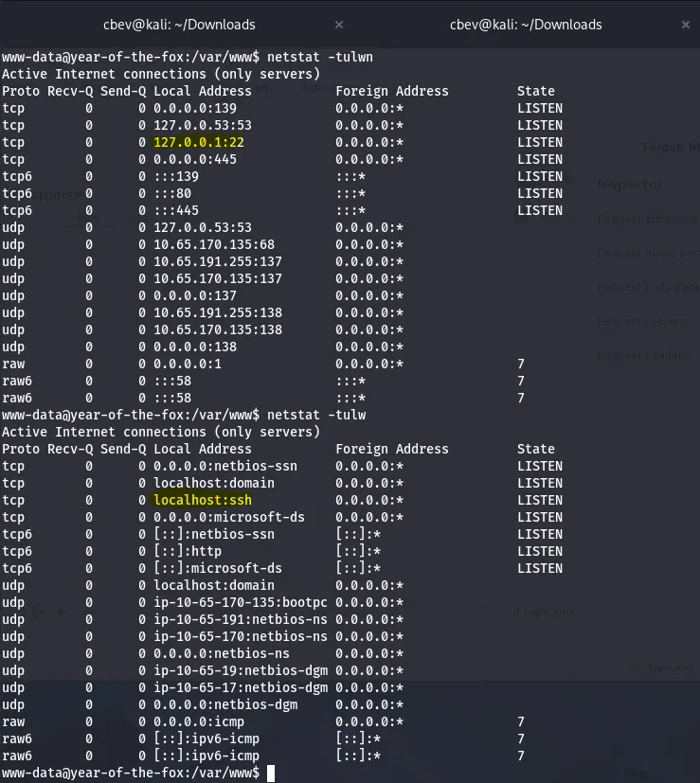700x783 pixels.
Task: Expand the faint Request cookies section
Action: (x=639, y=321)
